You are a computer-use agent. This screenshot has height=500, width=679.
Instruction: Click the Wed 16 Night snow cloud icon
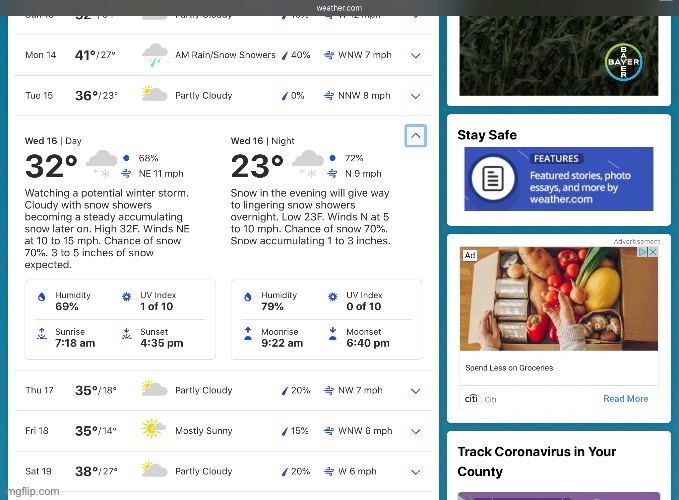(x=307, y=164)
